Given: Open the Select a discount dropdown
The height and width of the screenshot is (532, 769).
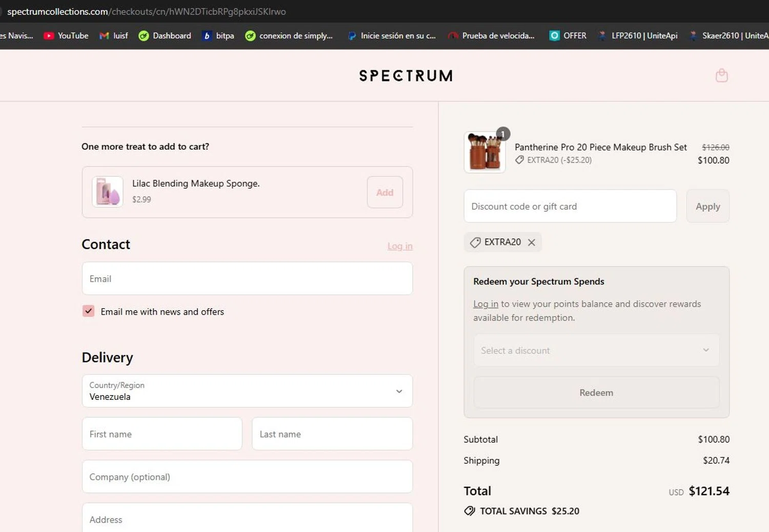Looking at the screenshot, I should tap(596, 351).
